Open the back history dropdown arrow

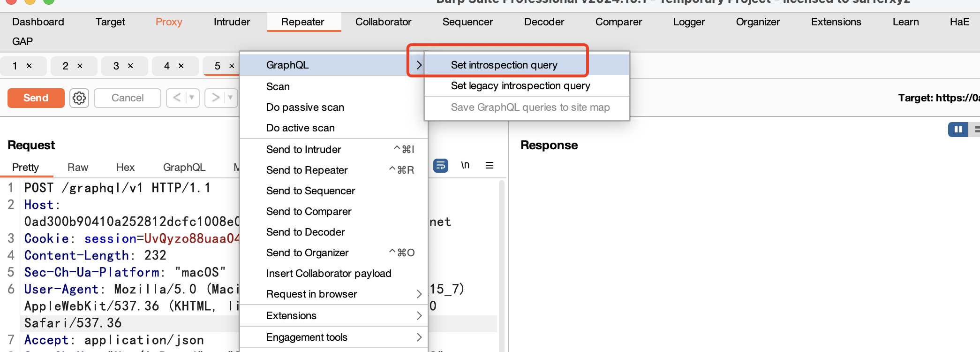coord(191,98)
